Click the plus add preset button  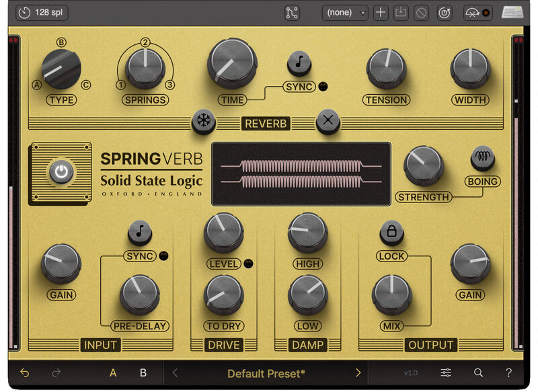[381, 13]
